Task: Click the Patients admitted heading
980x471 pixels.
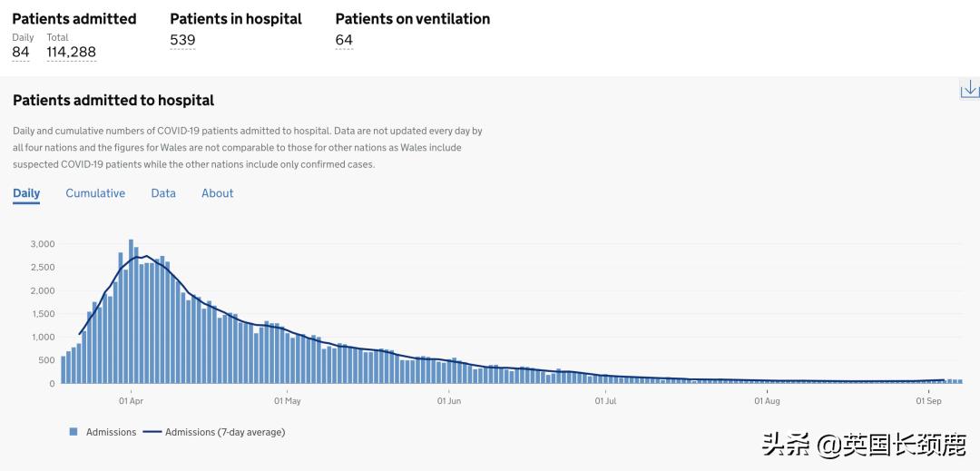Action: pyautogui.click(x=74, y=19)
